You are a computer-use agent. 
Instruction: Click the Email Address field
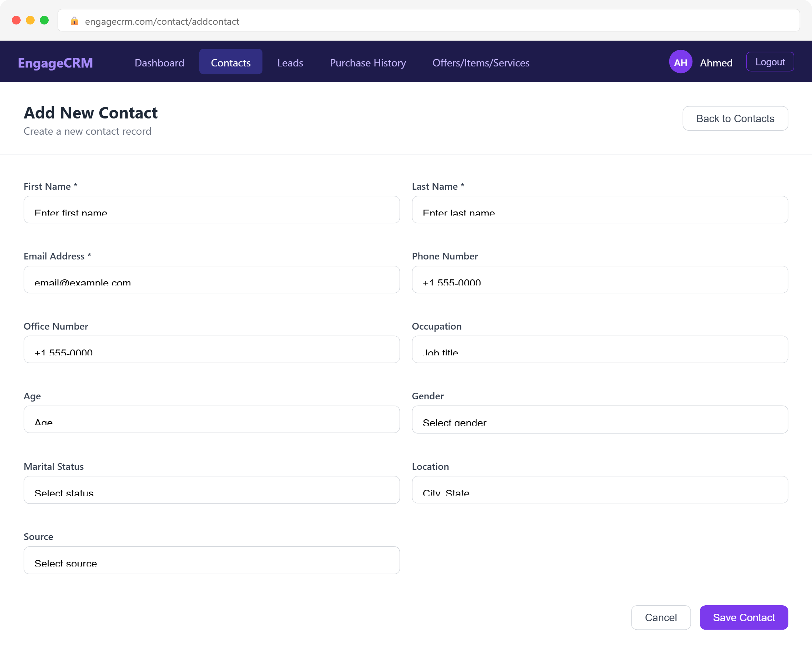[x=211, y=279]
